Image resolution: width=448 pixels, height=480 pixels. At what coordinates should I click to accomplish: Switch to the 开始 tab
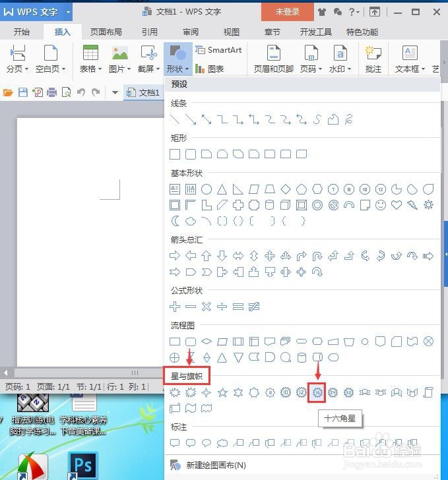pos(22,32)
